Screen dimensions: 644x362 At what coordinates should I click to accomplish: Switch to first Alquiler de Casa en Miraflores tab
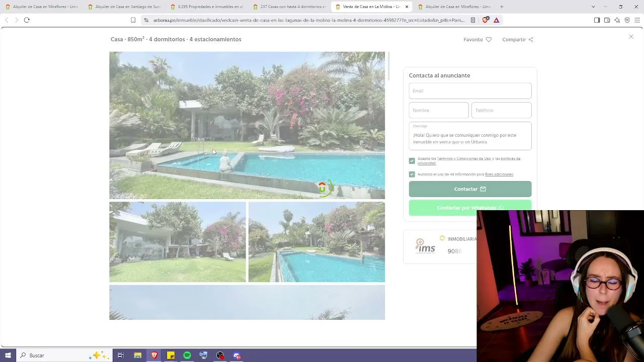click(x=42, y=7)
